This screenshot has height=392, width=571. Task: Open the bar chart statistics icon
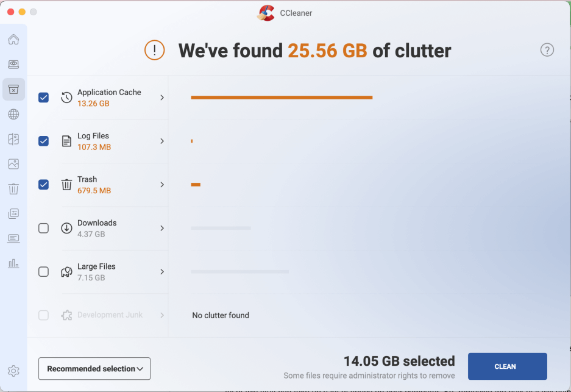[13, 263]
